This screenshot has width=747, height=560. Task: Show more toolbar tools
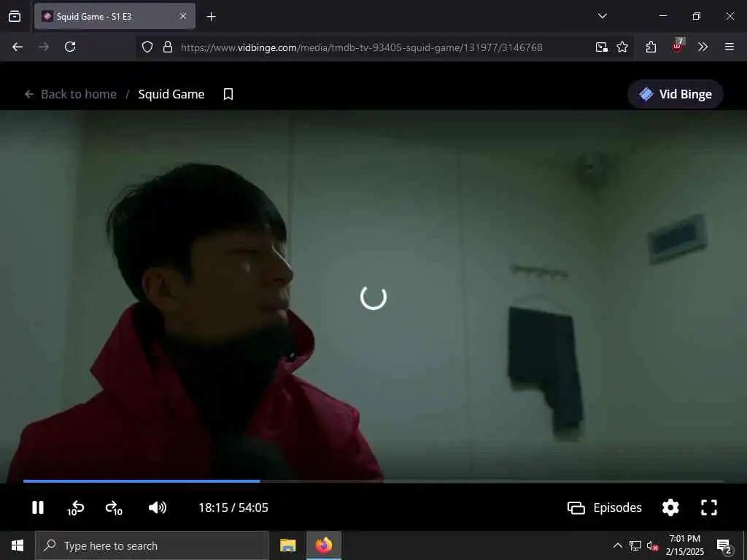(x=703, y=47)
